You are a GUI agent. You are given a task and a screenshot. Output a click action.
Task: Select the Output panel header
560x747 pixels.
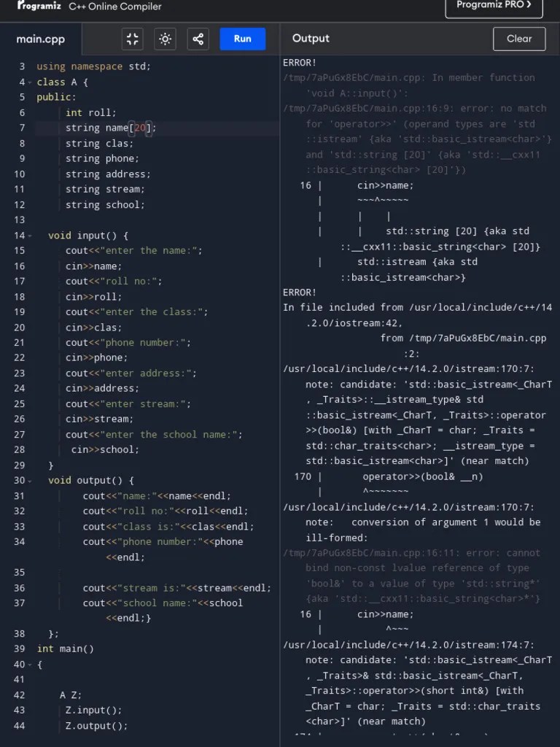tap(311, 39)
